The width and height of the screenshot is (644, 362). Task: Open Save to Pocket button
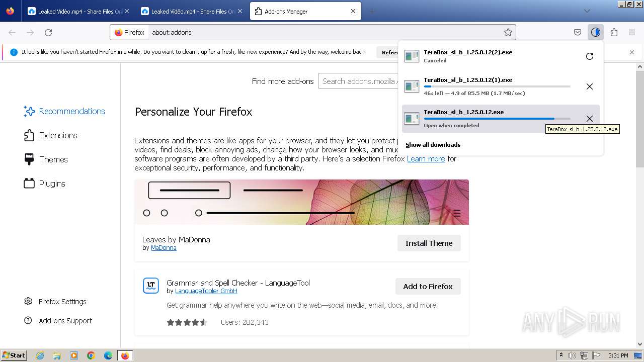pyautogui.click(x=578, y=32)
